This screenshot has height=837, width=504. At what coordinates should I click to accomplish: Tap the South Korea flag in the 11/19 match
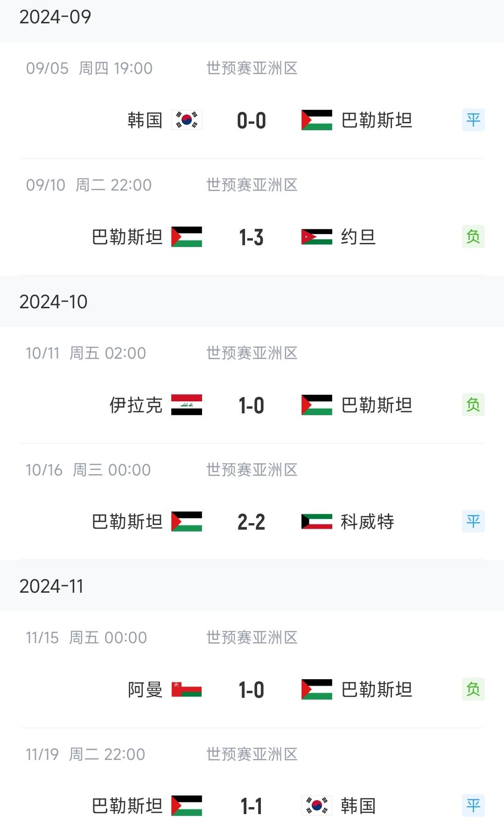pyautogui.click(x=317, y=806)
